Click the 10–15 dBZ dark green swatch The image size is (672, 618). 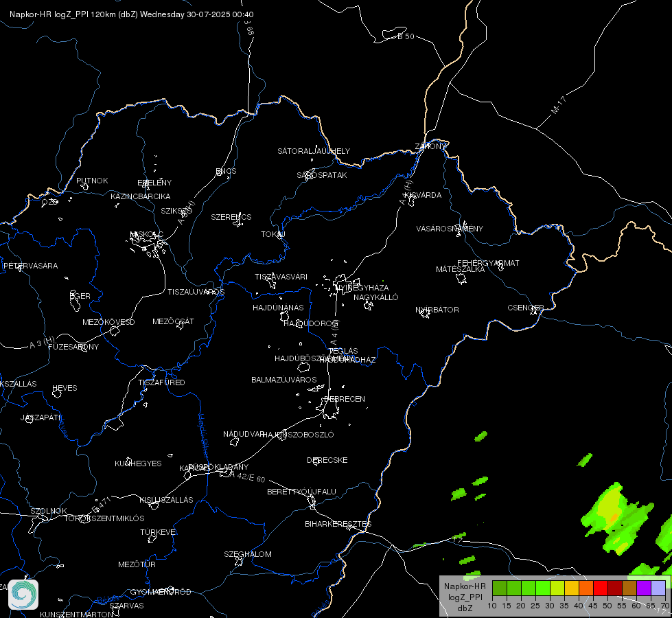click(x=500, y=588)
